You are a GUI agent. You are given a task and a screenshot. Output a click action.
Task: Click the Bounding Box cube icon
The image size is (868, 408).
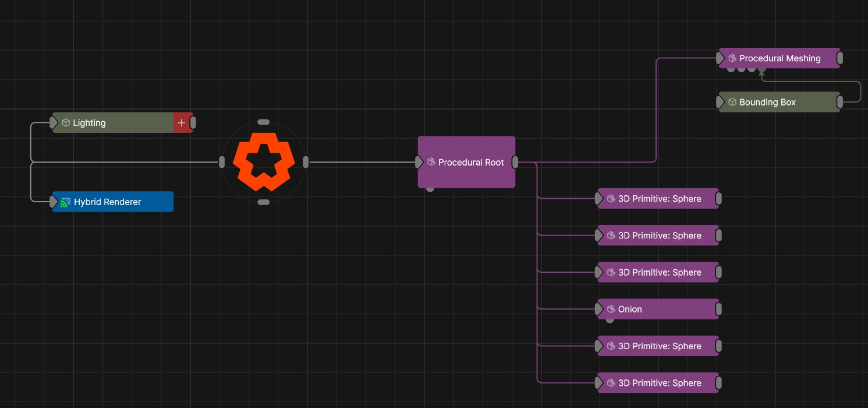(732, 102)
